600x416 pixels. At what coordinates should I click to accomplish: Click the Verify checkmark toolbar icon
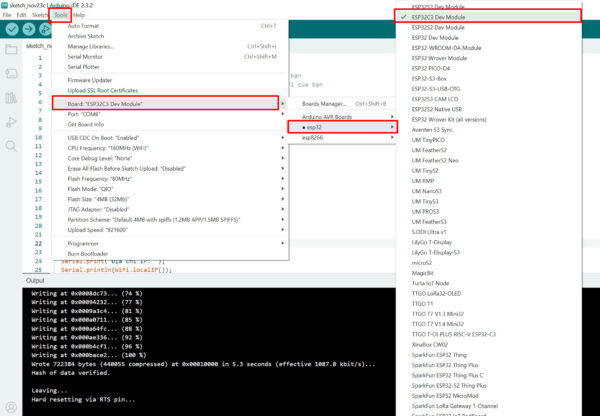click(12, 29)
